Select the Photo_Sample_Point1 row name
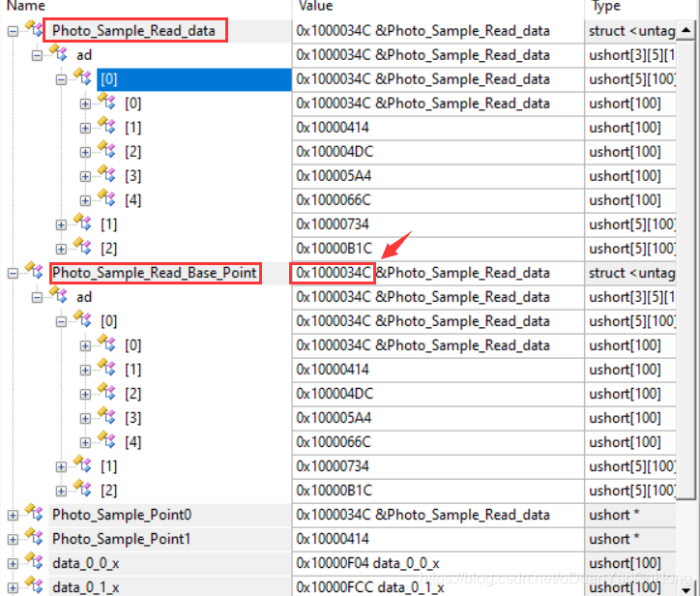Viewport: 700px width, 596px height. (122, 539)
